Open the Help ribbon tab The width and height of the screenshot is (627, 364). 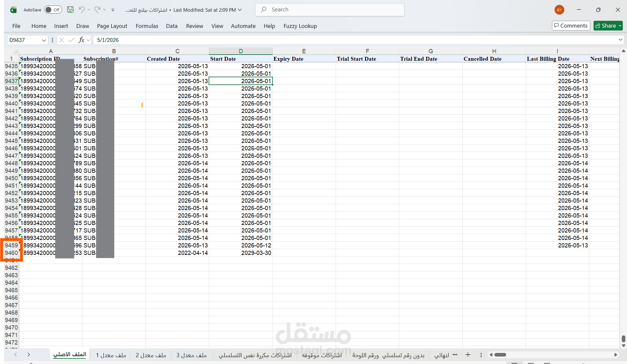click(269, 26)
